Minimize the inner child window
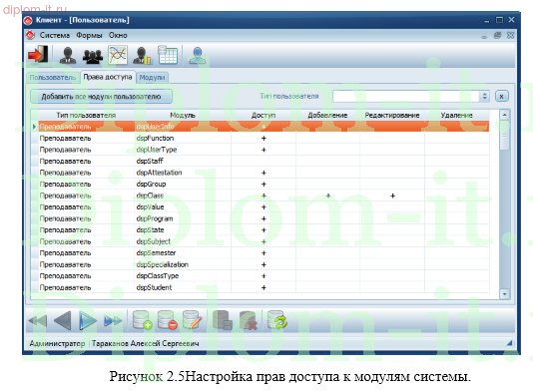The height and width of the screenshot is (392, 533). pos(484,36)
